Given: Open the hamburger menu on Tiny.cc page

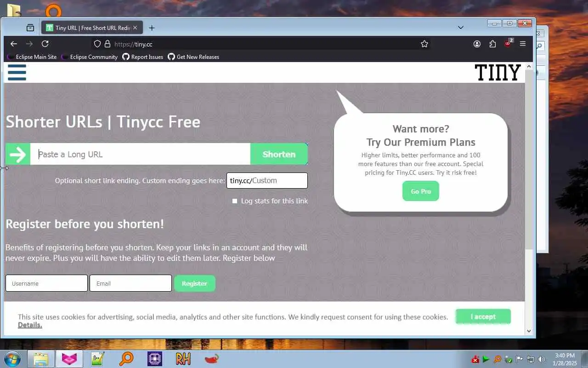Looking at the screenshot, I should click(17, 72).
